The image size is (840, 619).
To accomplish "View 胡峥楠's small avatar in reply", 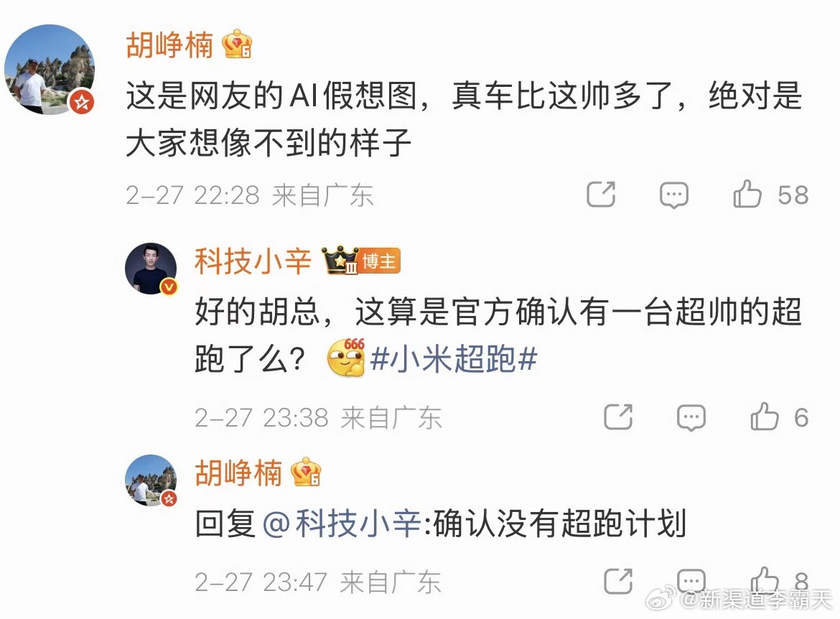I will pyautogui.click(x=151, y=480).
